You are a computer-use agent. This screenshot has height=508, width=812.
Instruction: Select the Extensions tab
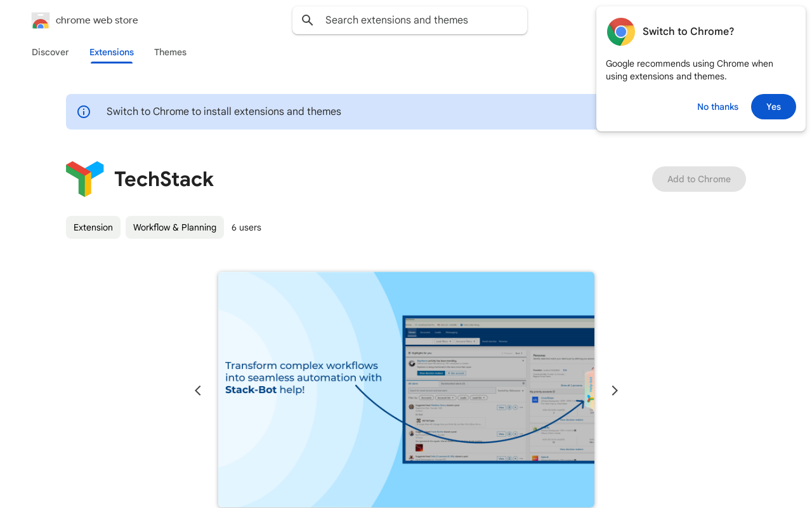tap(112, 52)
